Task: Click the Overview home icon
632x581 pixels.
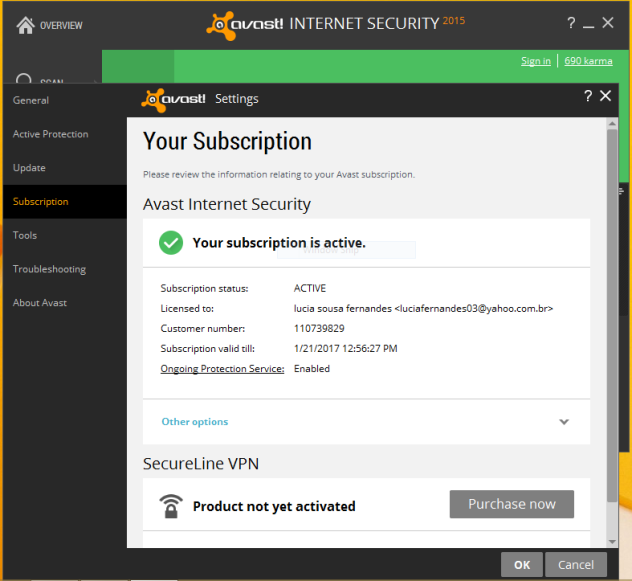Action: pyautogui.click(x=26, y=25)
